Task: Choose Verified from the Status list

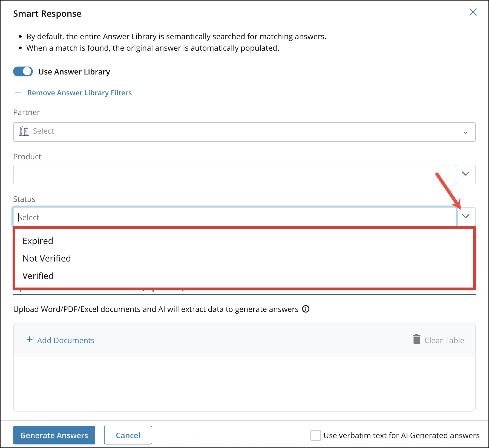Action: [38, 276]
